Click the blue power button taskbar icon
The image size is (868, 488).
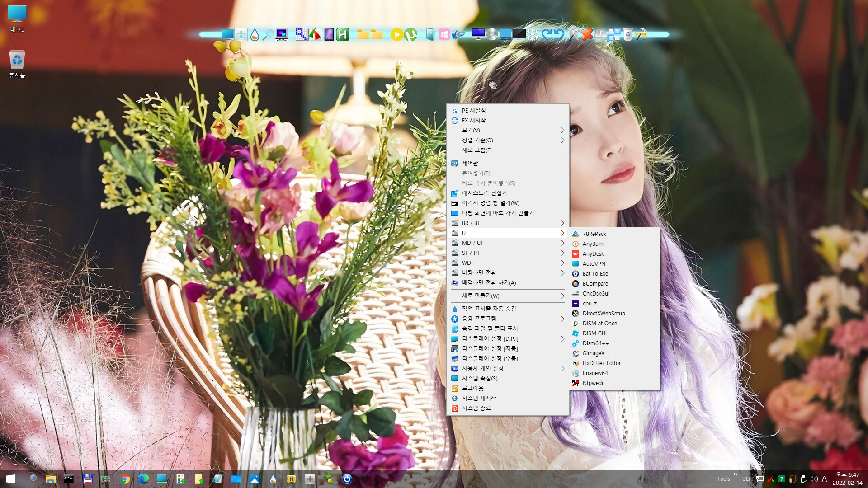coord(347,479)
